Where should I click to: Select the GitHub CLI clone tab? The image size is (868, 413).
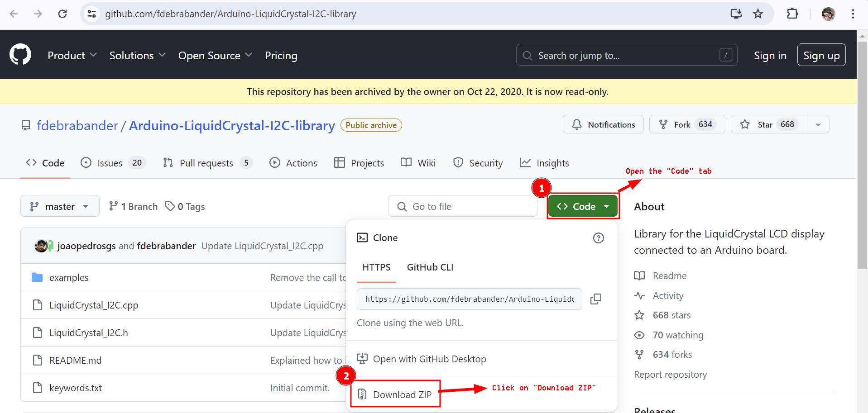point(430,267)
